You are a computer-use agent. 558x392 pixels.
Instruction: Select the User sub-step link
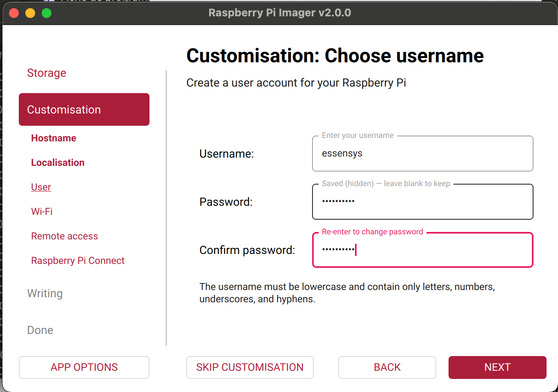pyautogui.click(x=41, y=187)
